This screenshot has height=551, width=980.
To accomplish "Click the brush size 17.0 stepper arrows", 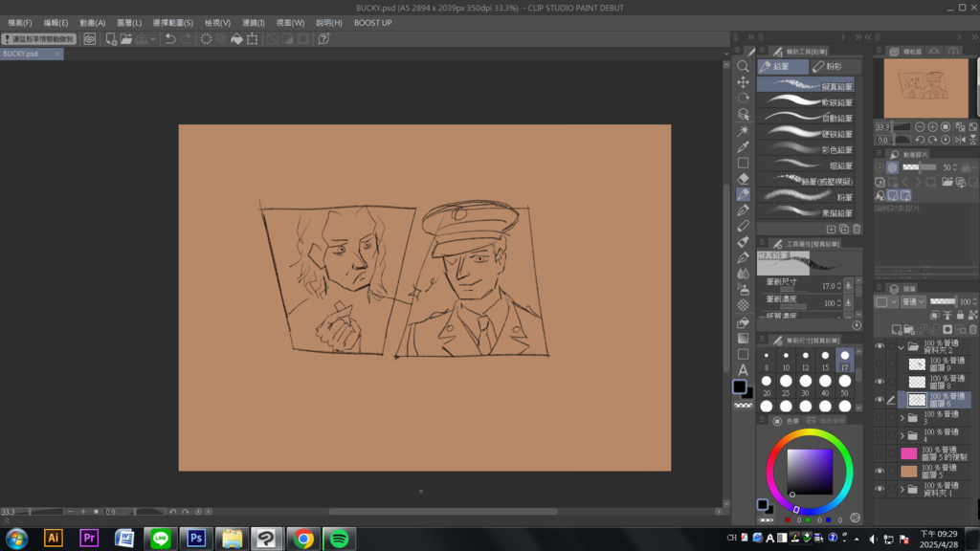I will point(838,286).
